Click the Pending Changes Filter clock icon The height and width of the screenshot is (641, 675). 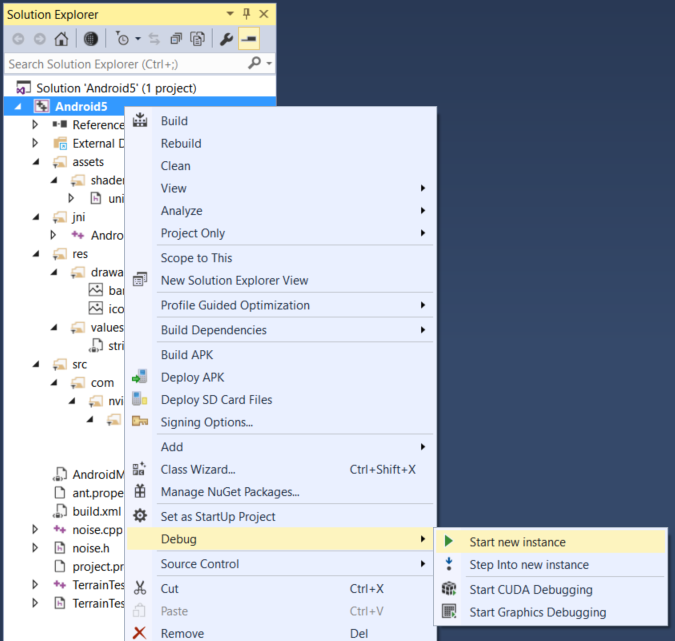pos(122,39)
